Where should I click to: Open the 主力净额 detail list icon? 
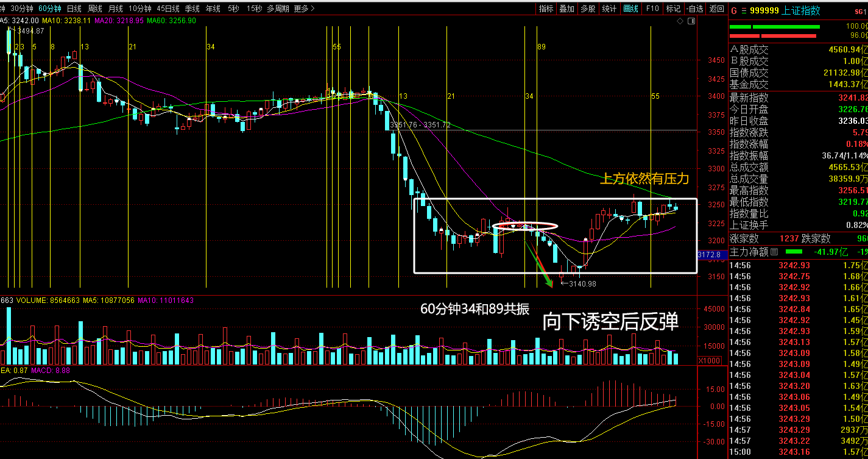(x=774, y=252)
